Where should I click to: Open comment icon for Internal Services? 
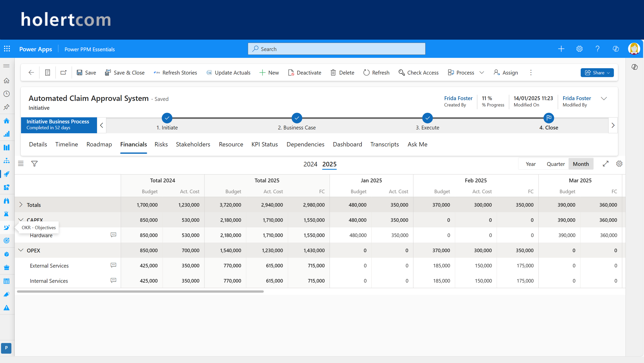(x=113, y=280)
